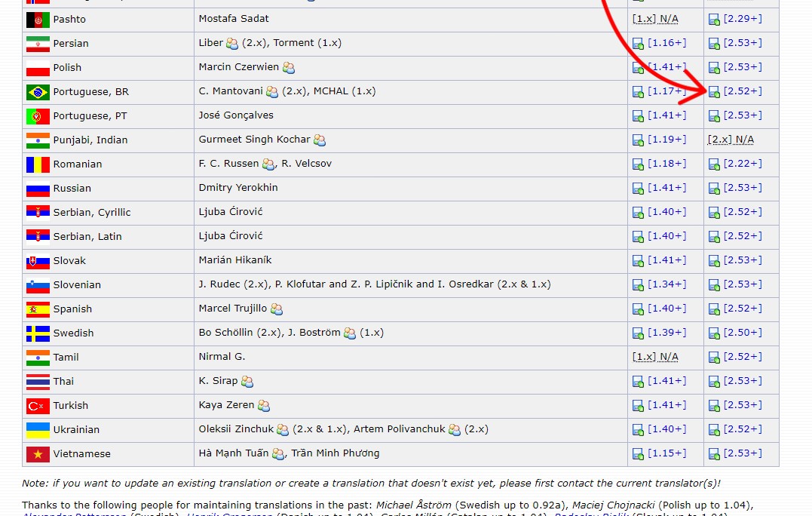
Task: Open the Persian [1.16+] translation link
Action: (666, 43)
